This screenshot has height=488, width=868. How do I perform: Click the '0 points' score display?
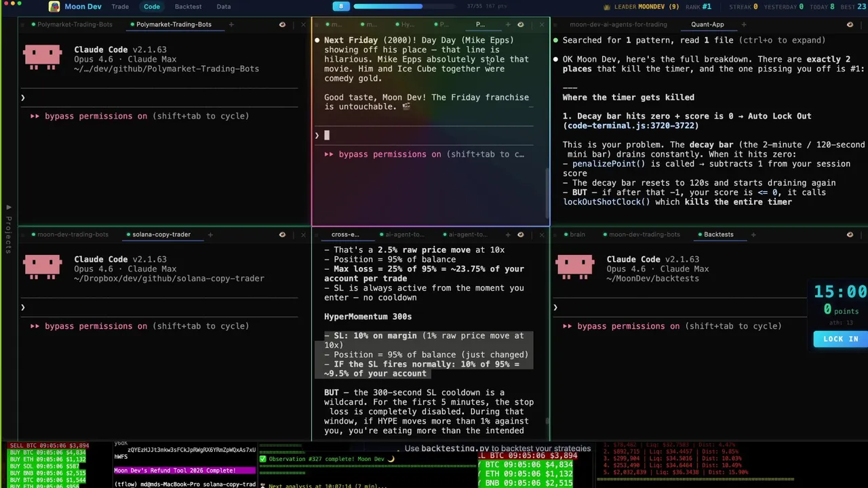(841, 310)
